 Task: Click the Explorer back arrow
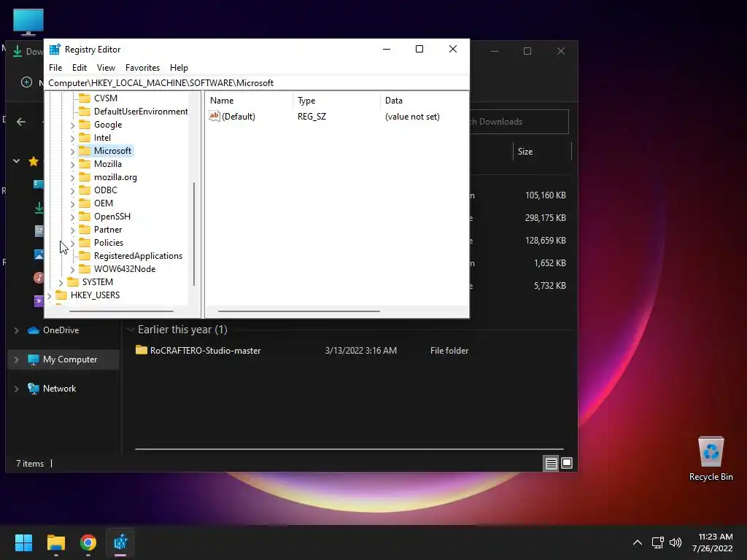click(21, 122)
